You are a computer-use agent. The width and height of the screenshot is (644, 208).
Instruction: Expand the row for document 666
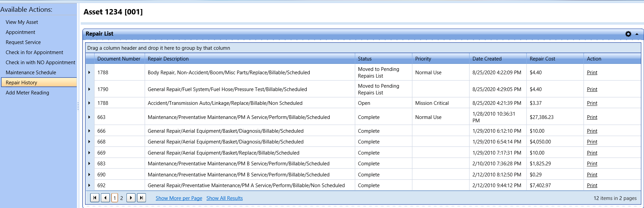(x=89, y=131)
